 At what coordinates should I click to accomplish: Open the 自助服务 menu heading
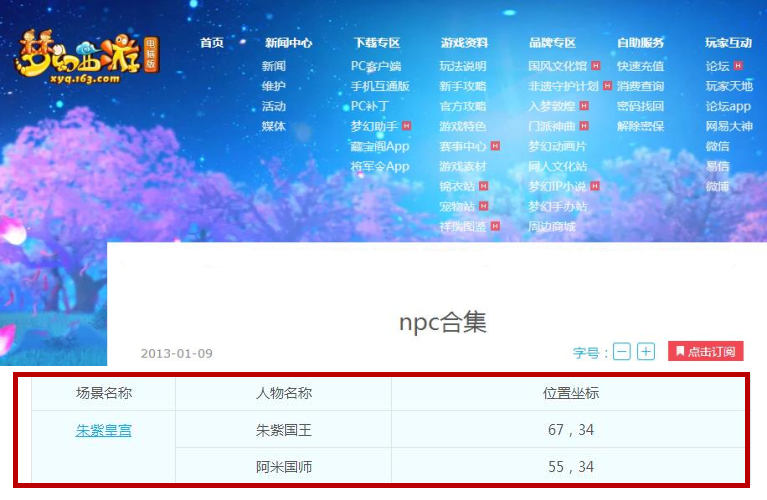[640, 43]
